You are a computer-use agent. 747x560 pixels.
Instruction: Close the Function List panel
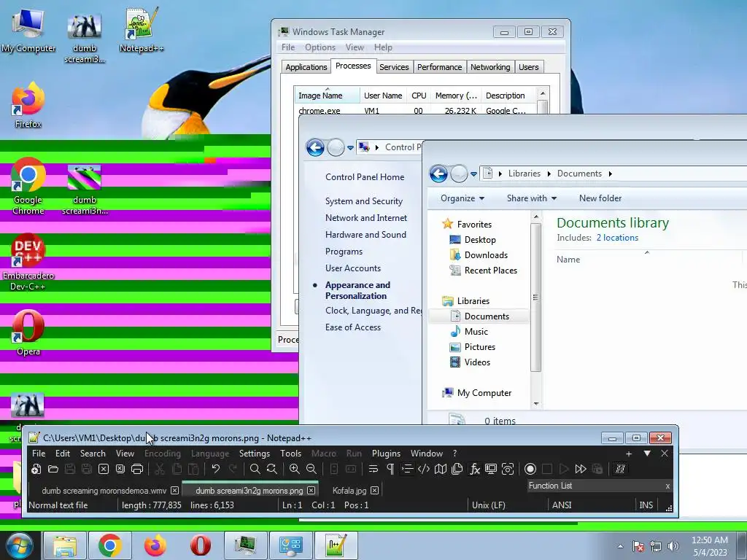[667, 486]
